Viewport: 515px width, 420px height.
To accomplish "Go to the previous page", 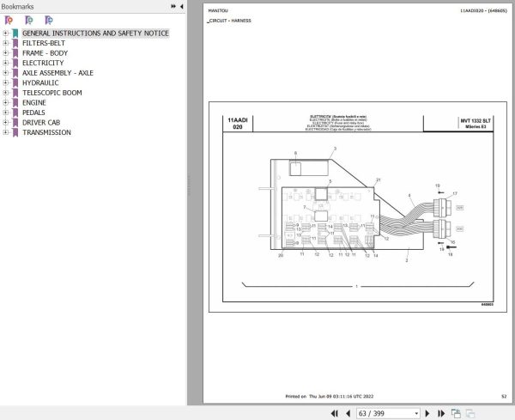I will pyautogui.click(x=348, y=413).
